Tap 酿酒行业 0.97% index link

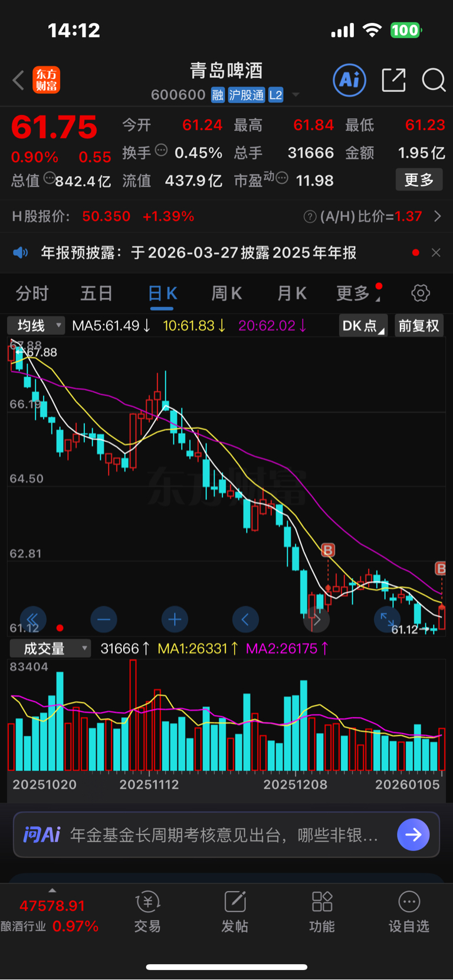(x=50, y=926)
